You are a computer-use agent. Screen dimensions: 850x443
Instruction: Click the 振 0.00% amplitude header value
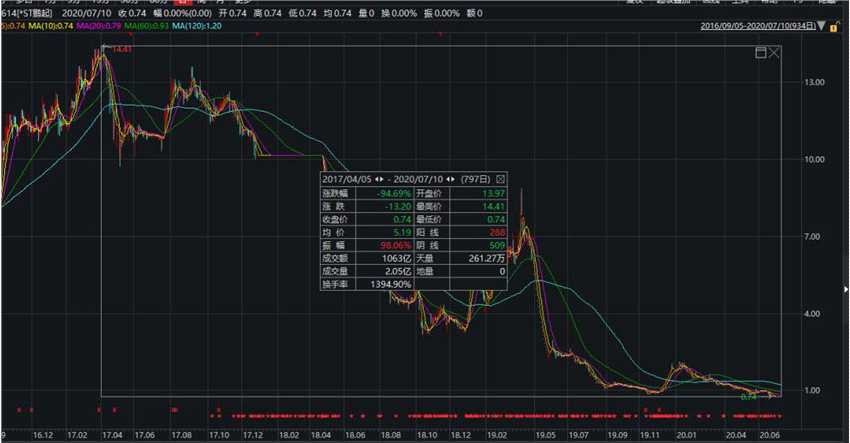(x=442, y=12)
